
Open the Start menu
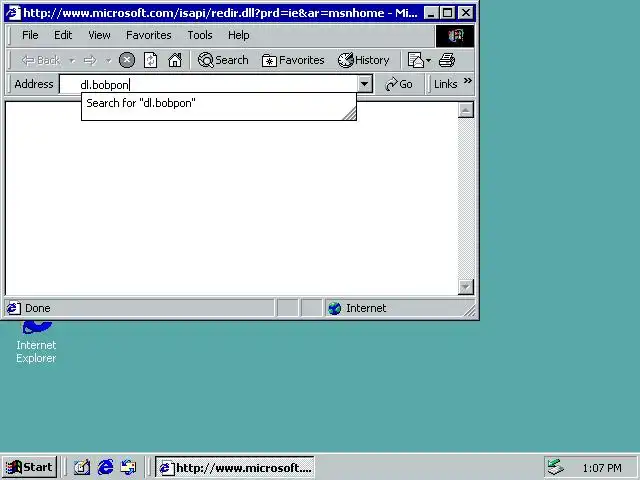pos(29,467)
